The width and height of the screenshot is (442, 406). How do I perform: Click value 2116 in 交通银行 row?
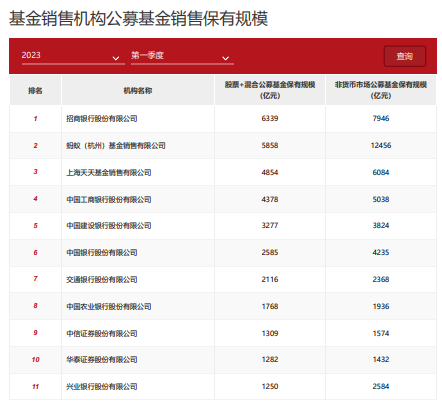[x=270, y=279]
